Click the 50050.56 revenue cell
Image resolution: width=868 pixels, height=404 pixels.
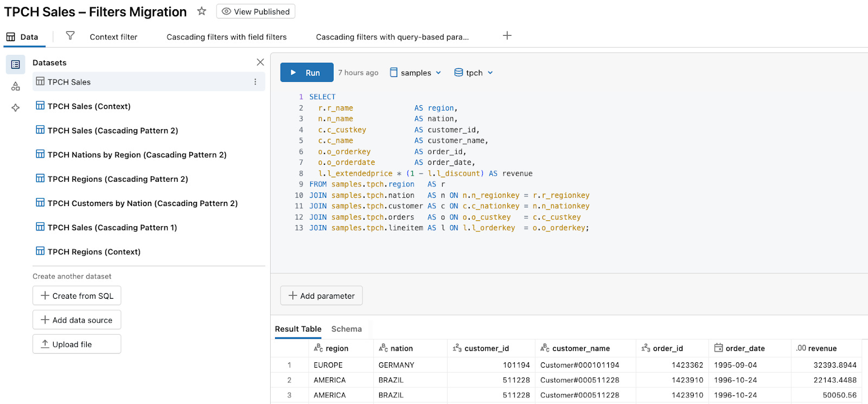(x=826, y=395)
